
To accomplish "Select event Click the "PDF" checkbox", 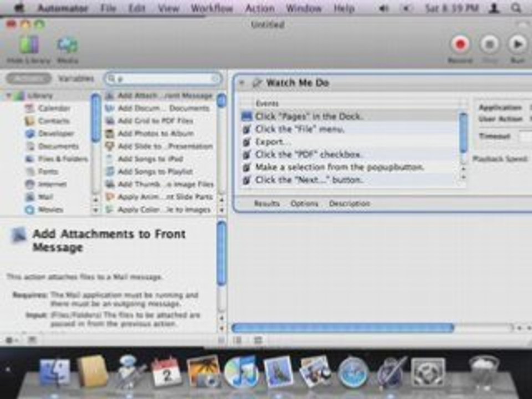I will click(350, 155).
